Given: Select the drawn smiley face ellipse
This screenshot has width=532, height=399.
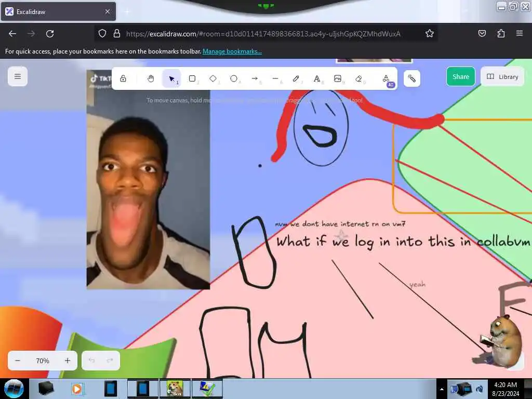Looking at the screenshot, I should point(321,129).
